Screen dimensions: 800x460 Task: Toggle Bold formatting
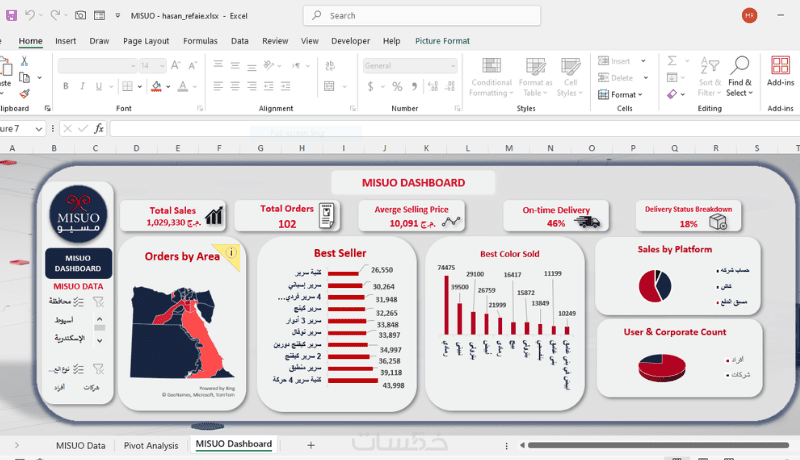[x=66, y=86]
